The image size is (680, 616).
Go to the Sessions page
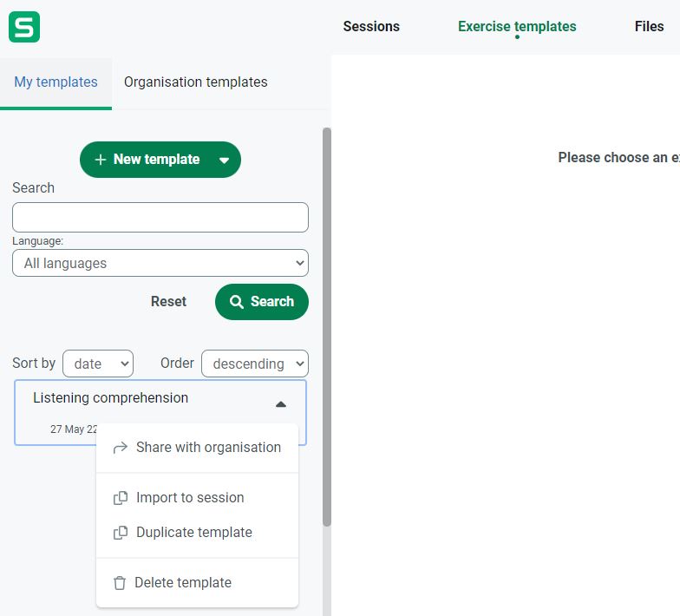click(371, 27)
